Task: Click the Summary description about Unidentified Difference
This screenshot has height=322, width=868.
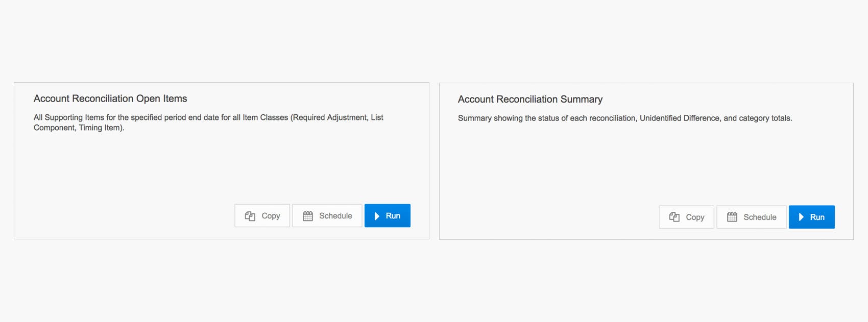Action: click(x=625, y=118)
